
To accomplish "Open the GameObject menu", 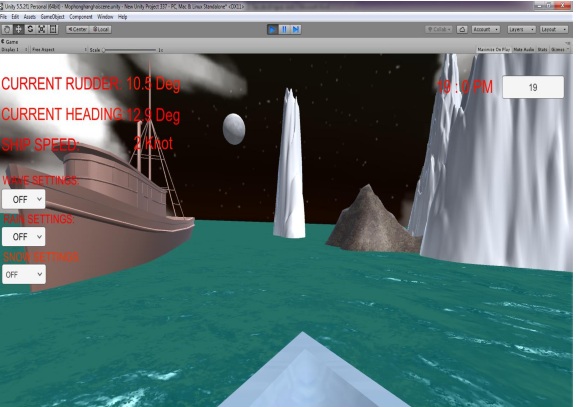I will (52, 17).
